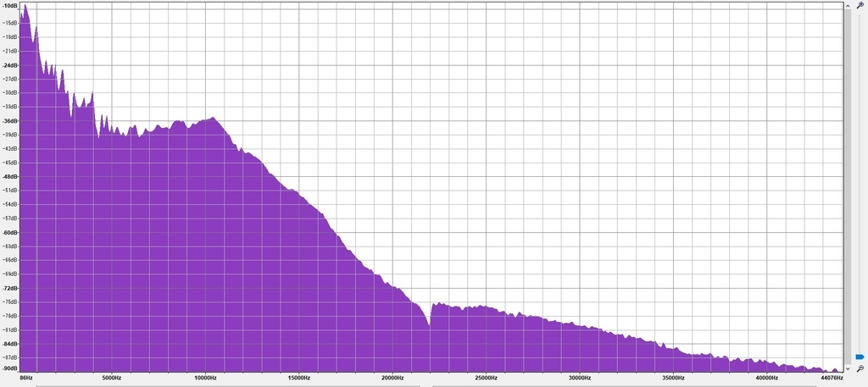Image resolution: width=868 pixels, height=387 pixels.
Task: Click the -84dB axis label
Action: [x=10, y=344]
